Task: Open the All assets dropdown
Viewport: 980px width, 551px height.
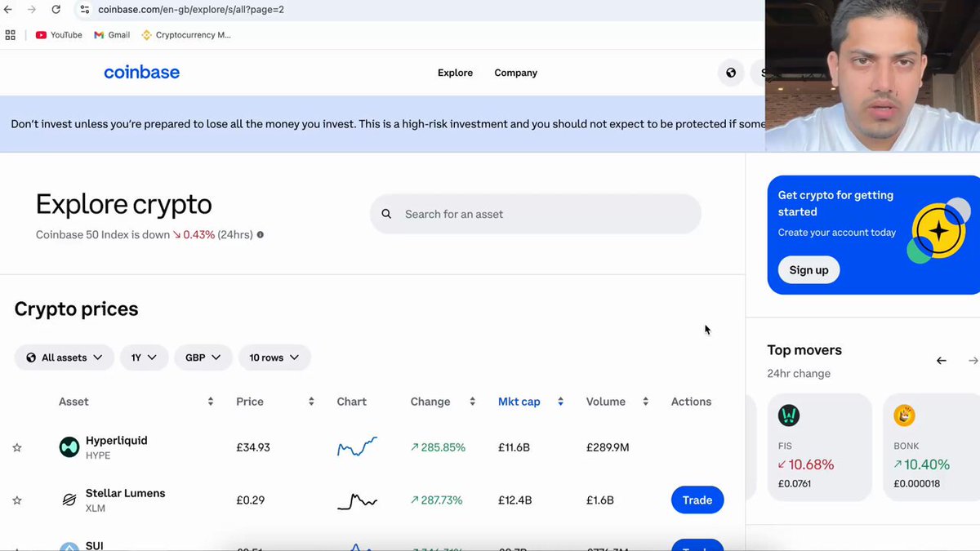Action: click(65, 358)
